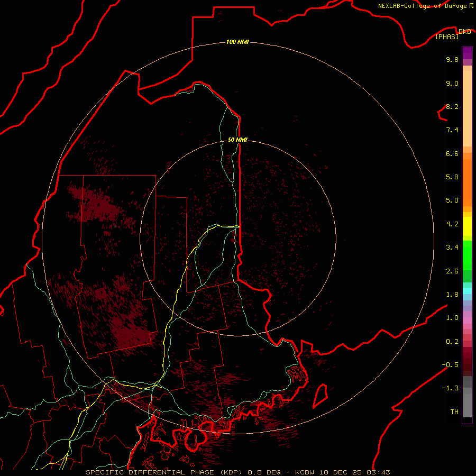
Task: Click the 7.4 legend value
Action: [x=452, y=130]
